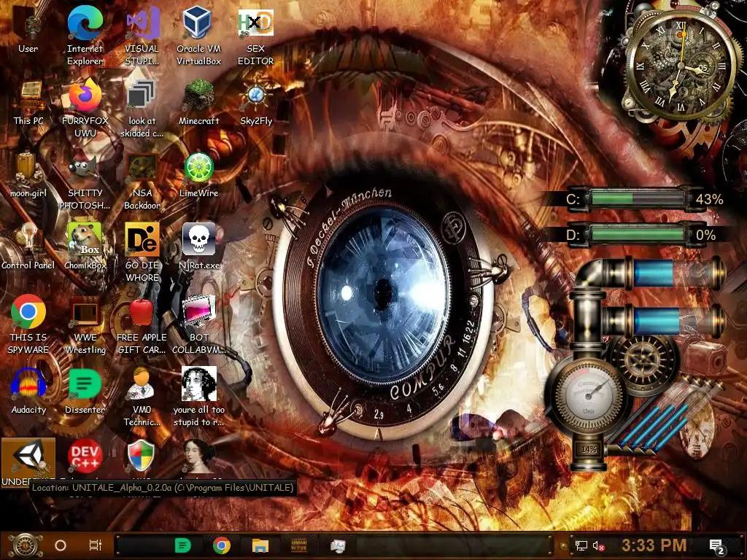Viewport: 747px width, 560px height.
Task: Open the Oracle VM VirtualBox shortcut
Action: click(198, 36)
